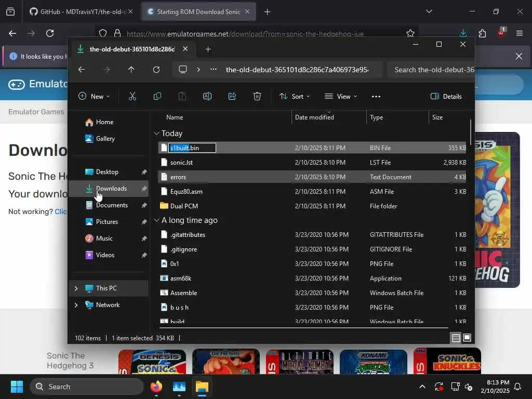
Task: Open the See more three-dots menu in Explorer toolbar
Action: coord(376,96)
